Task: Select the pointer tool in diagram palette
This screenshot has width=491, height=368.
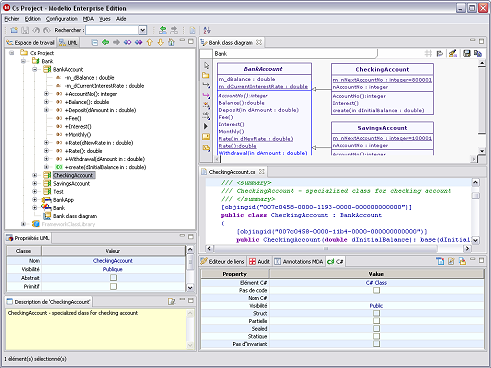Action: (x=206, y=65)
